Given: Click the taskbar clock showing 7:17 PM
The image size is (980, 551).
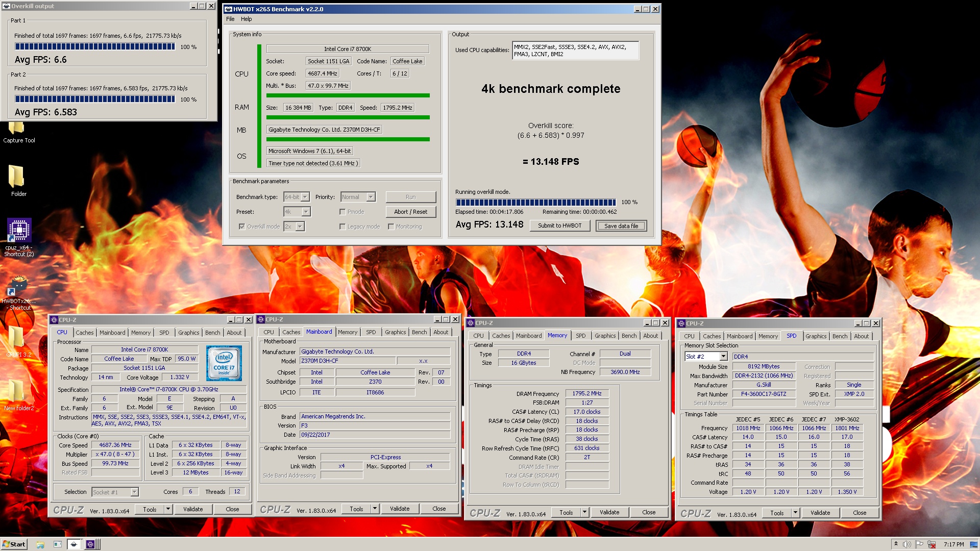Looking at the screenshot, I should coord(954,544).
